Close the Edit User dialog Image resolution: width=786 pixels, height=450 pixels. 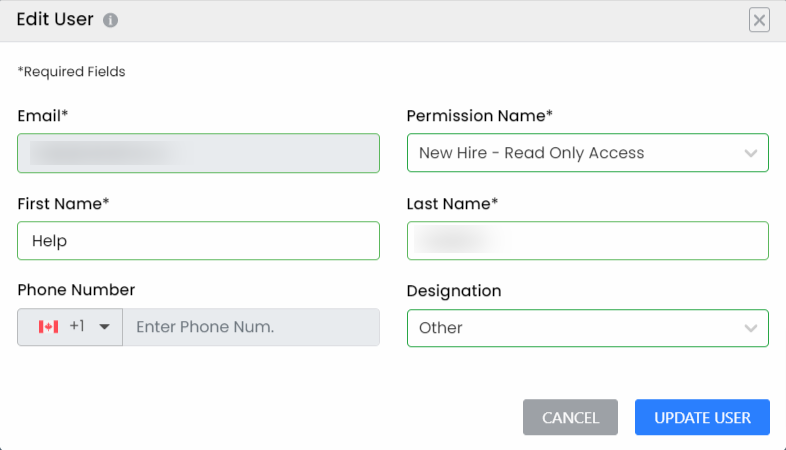pos(759,20)
